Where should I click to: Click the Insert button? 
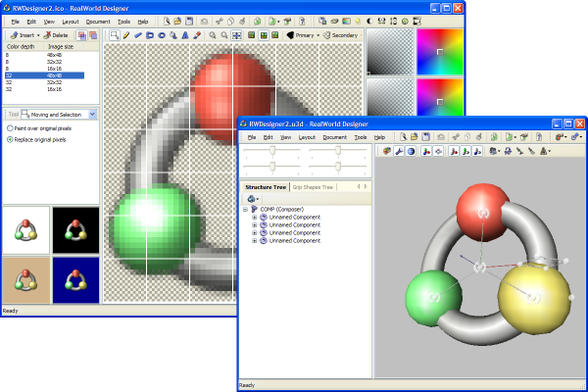pyautogui.click(x=23, y=35)
